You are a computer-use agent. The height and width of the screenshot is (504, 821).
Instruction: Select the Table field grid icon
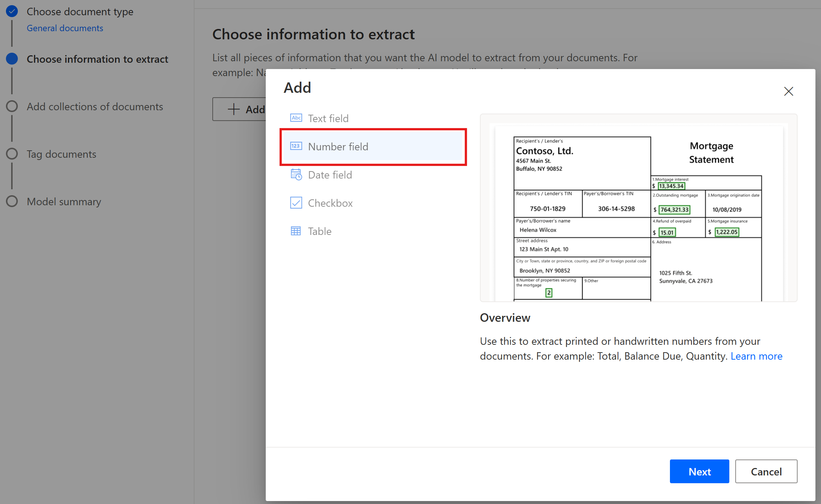[296, 231]
